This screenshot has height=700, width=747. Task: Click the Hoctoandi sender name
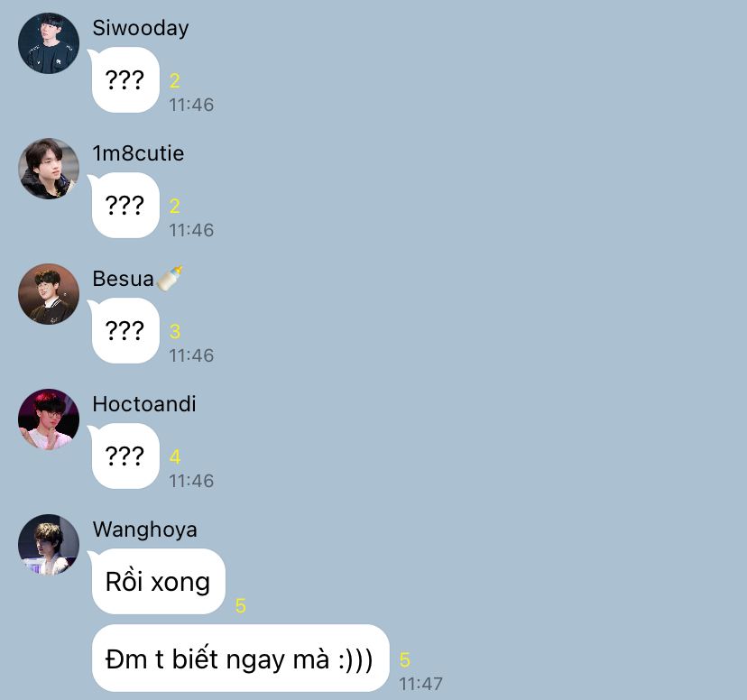(144, 404)
